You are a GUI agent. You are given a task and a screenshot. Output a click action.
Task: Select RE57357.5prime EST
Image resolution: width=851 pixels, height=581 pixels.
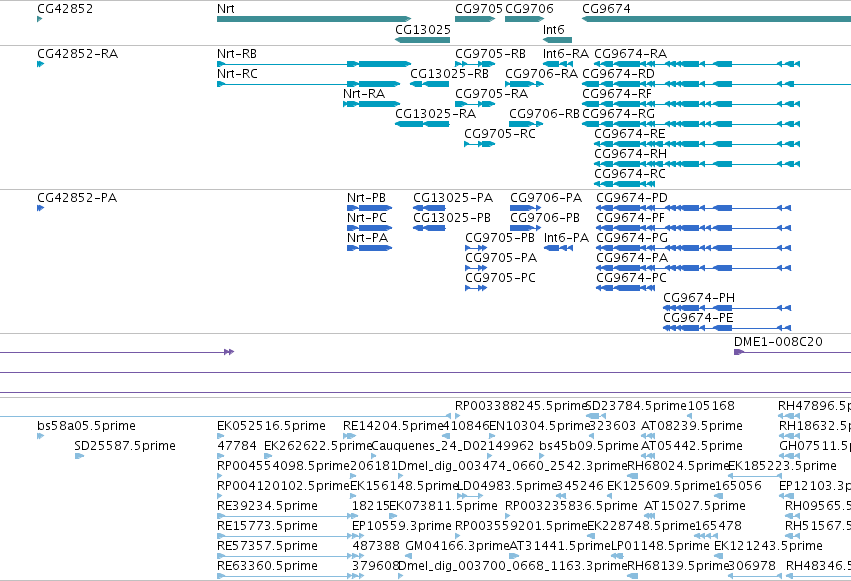290,556
